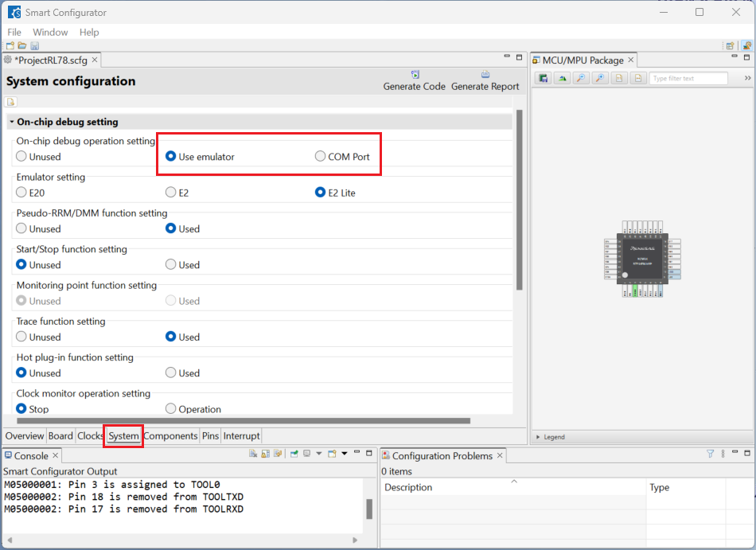Switch to the Clocks tab
This screenshot has height=550, width=756.
[x=90, y=435]
